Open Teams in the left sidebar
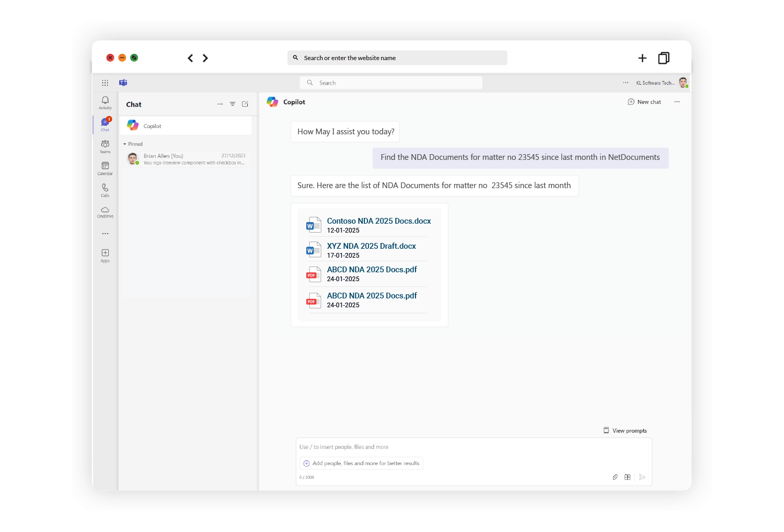 point(105,146)
